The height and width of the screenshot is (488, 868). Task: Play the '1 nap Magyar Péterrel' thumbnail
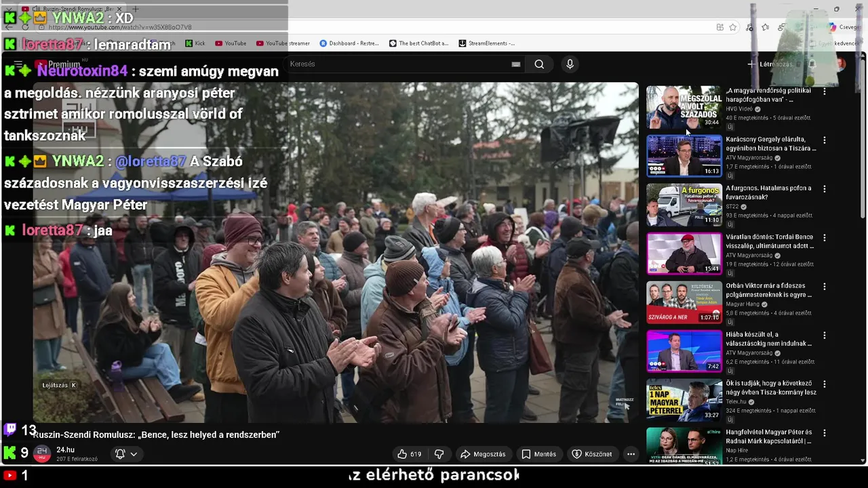point(684,400)
